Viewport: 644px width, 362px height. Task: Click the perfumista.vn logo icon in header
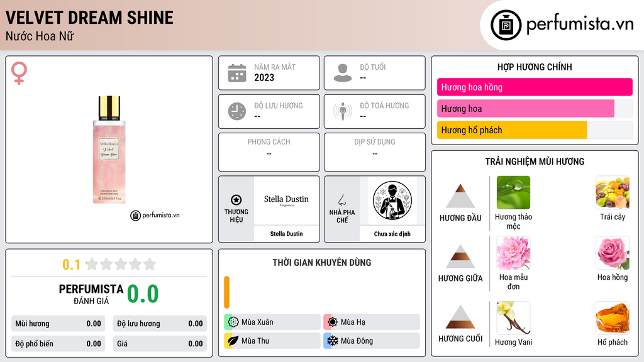(x=506, y=25)
